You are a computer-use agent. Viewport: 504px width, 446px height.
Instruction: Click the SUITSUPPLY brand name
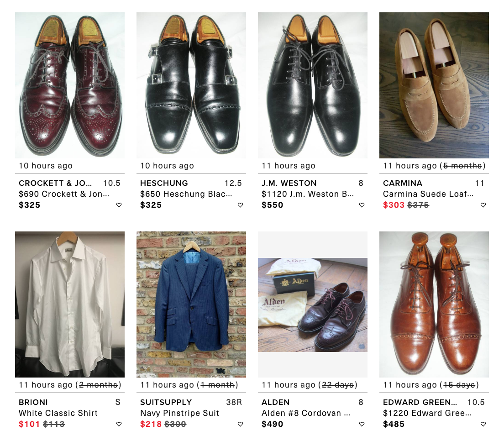coord(166,402)
